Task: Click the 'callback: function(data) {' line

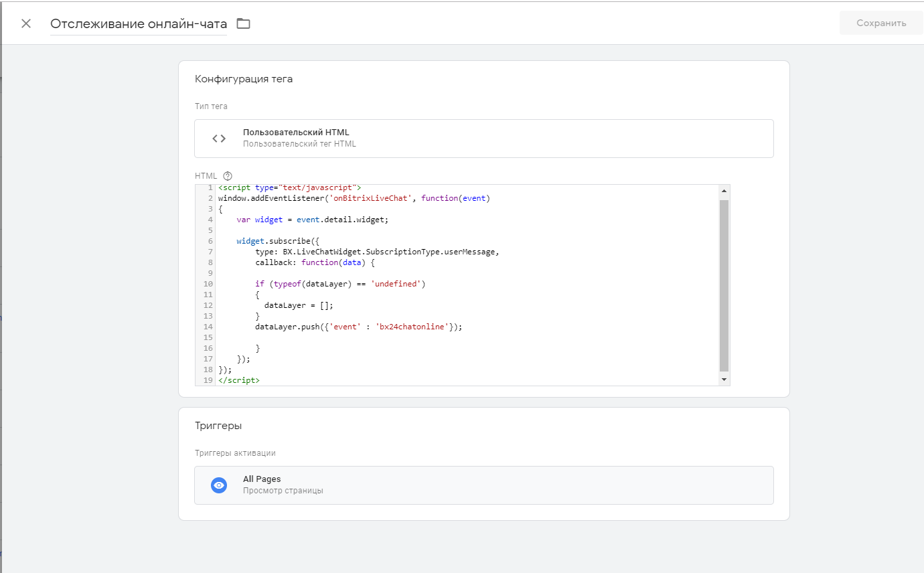Action: tap(315, 262)
